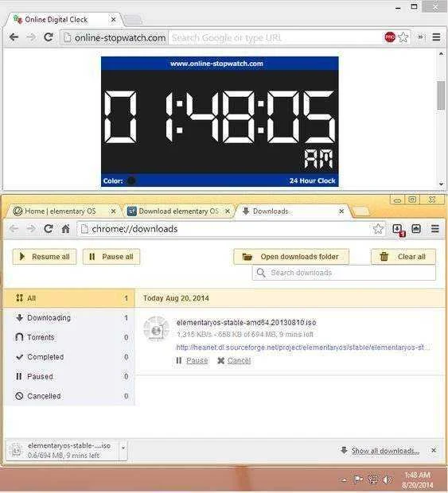448x493 pixels.
Task: Open the volume speaker icon in tray
Action: (388, 479)
